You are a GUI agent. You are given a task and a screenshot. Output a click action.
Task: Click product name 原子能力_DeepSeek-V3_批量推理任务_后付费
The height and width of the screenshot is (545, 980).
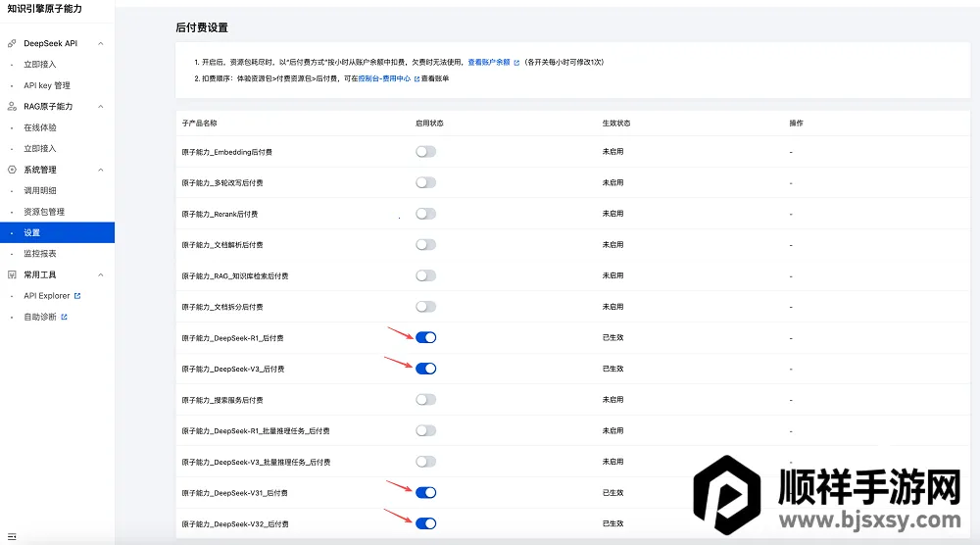pos(256,463)
